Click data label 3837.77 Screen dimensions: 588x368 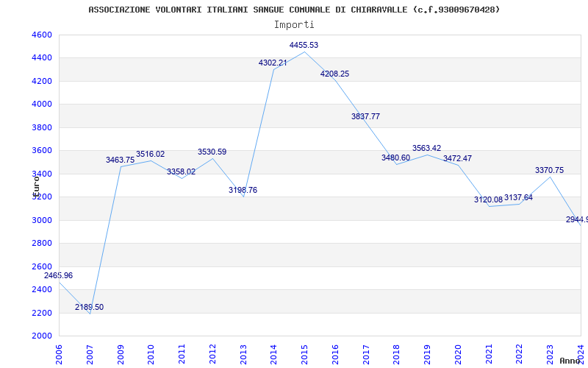[365, 116]
